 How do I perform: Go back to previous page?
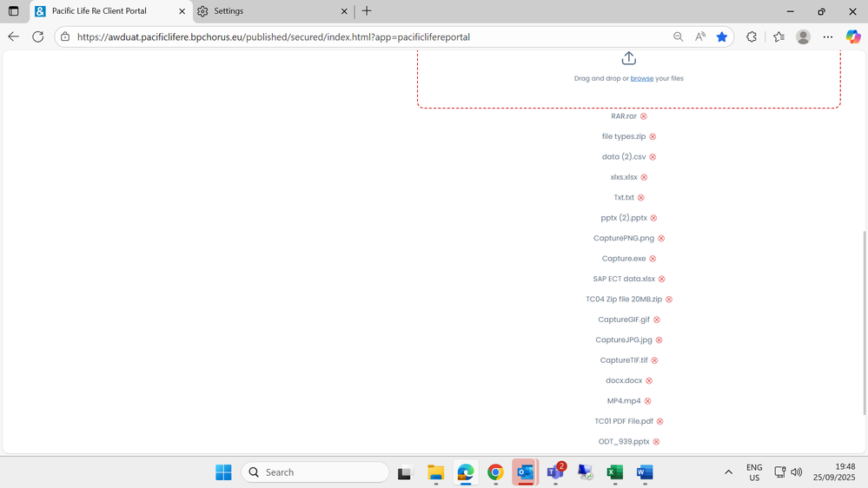pyautogui.click(x=13, y=37)
